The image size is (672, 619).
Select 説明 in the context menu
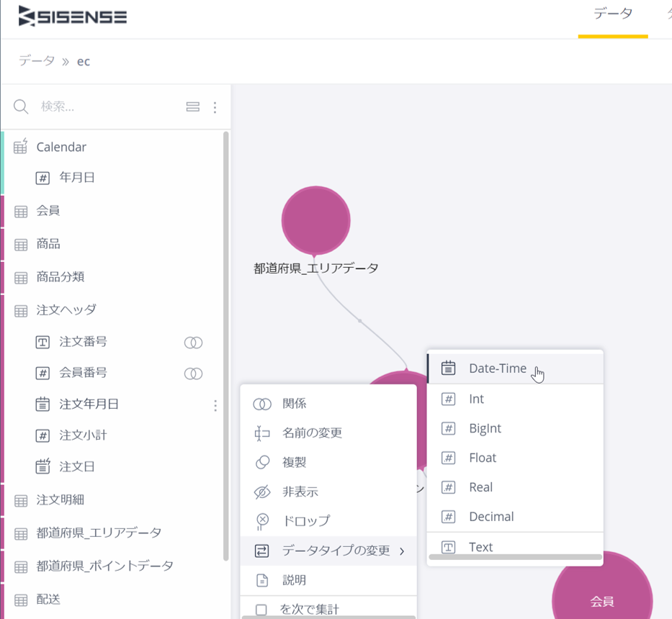pos(328,580)
